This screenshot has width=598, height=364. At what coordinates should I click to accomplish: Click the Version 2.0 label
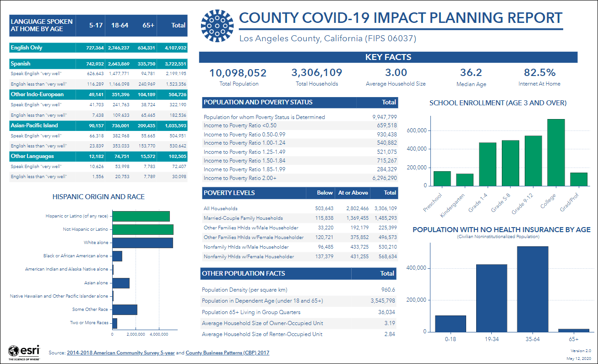pyautogui.click(x=582, y=351)
